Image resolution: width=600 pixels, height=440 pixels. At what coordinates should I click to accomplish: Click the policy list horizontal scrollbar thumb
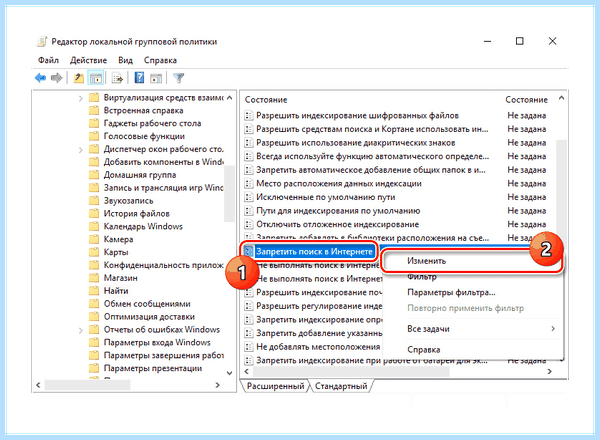[x=351, y=371]
